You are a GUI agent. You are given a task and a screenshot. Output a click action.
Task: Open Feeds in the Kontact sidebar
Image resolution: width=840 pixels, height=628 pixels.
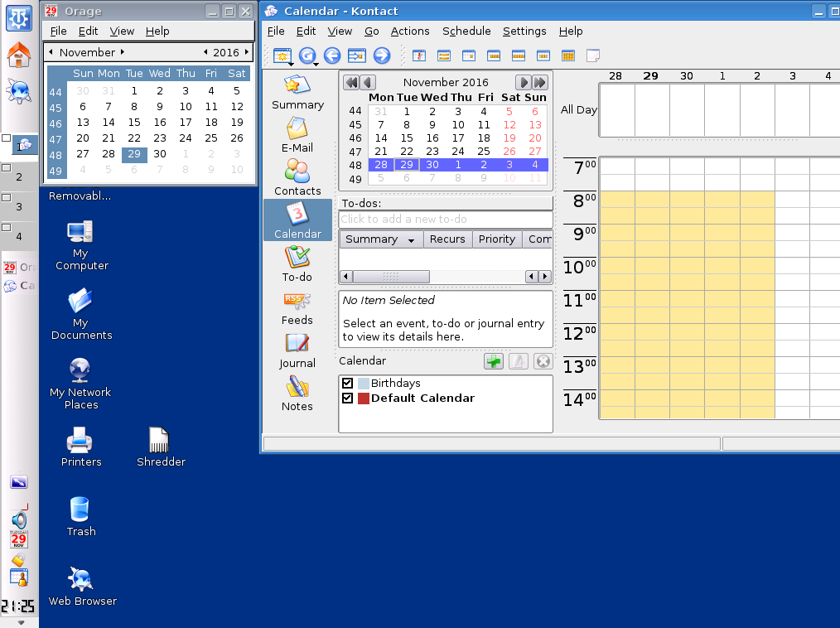point(297,307)
